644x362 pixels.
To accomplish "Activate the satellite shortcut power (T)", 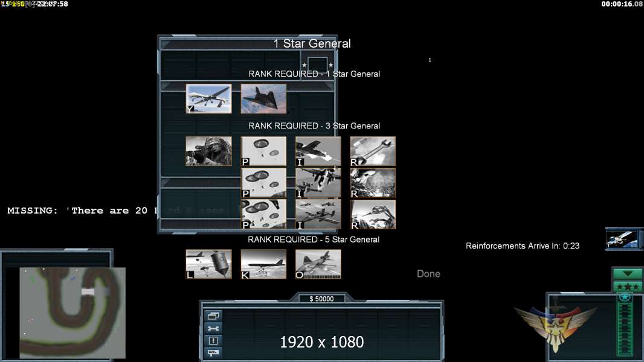I will click(x=623, y=238).
